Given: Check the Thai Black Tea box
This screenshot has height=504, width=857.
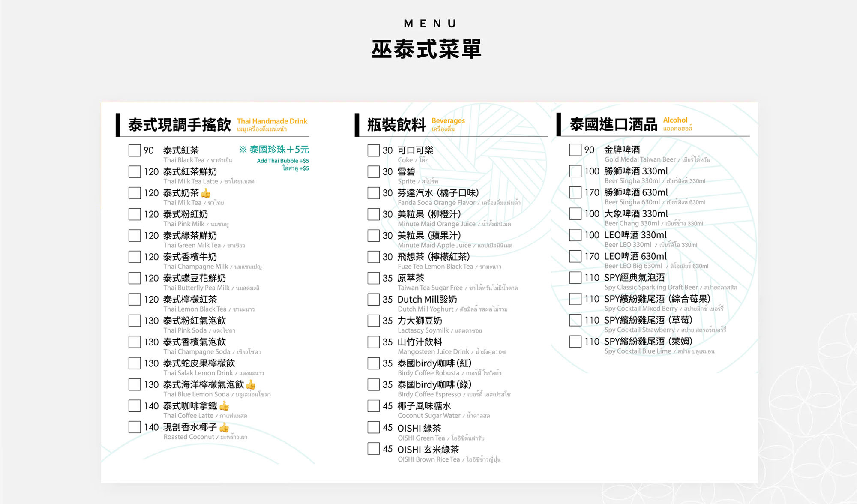Looking at the screenshot, I should coord(135,150).
